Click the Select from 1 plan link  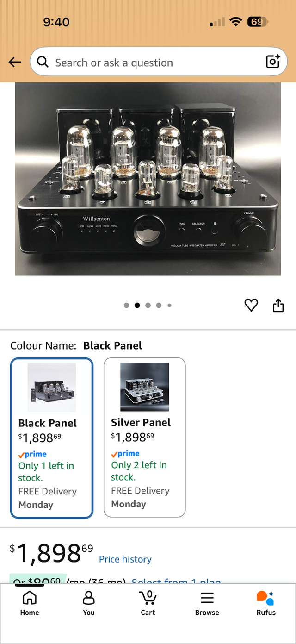point(176,581)
